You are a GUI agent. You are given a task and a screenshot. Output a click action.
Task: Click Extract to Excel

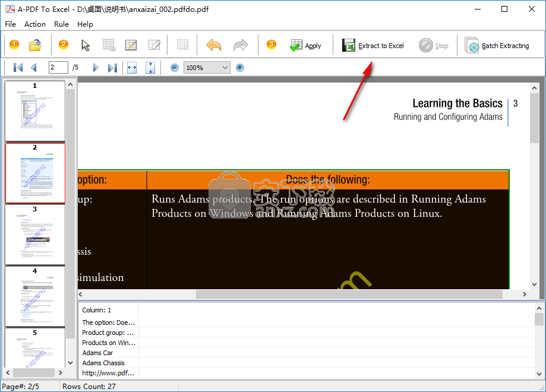[x=373, y=46]
